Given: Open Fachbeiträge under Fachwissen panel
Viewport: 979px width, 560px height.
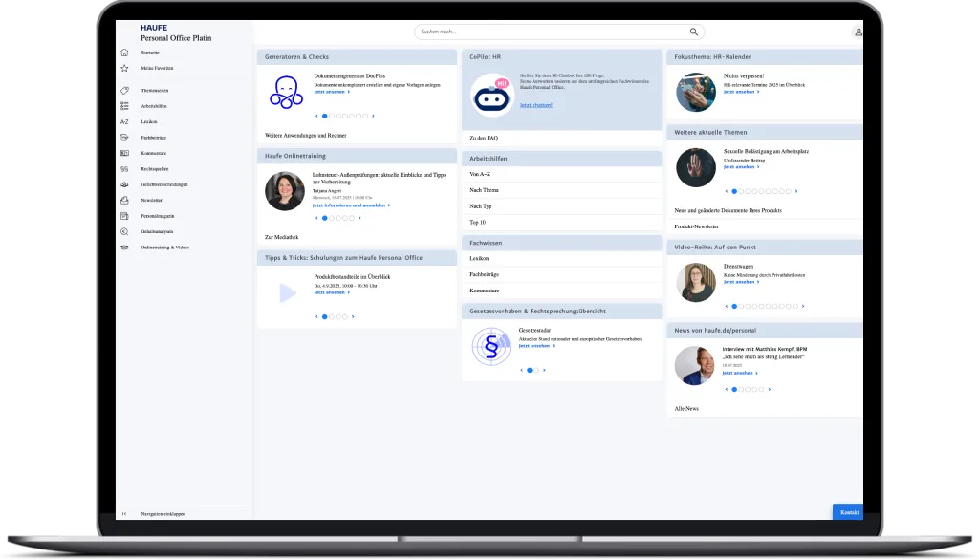Looking at the screenshot, I should 561,274.
